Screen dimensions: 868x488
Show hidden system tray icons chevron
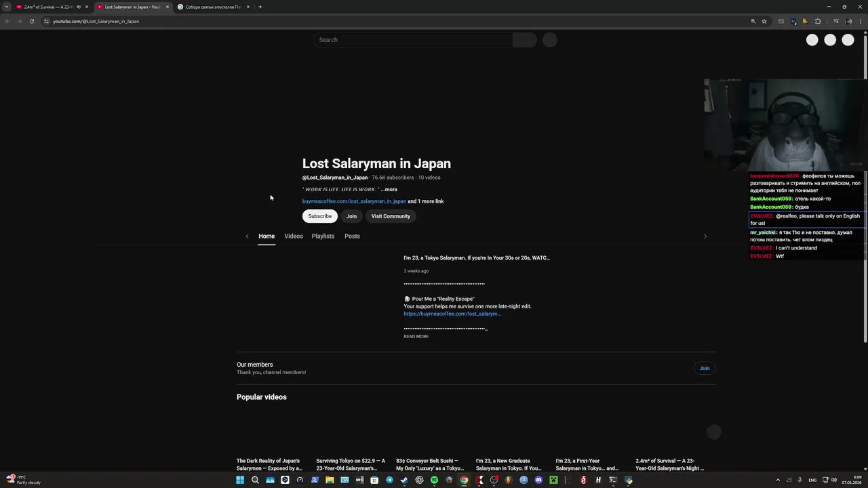tap(778, 480)
